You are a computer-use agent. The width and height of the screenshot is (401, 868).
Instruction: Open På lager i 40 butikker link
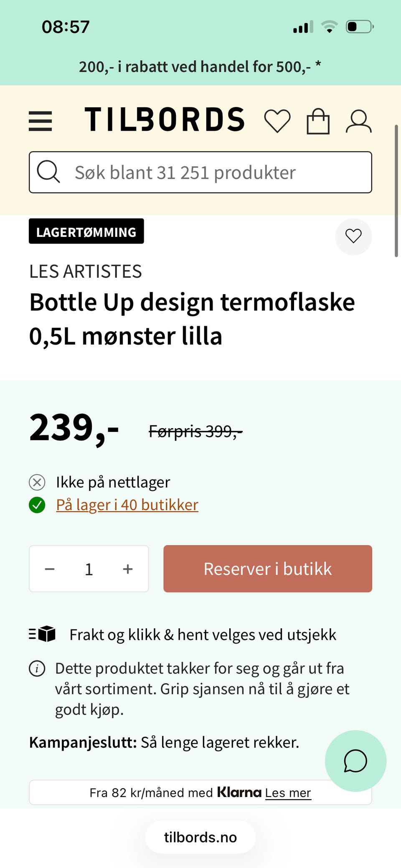coord(127,505)
